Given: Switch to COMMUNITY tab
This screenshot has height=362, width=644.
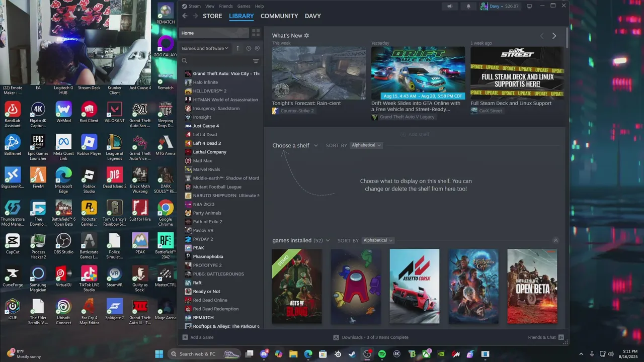Looking at the screenshot, I should [x=279, y=16].
